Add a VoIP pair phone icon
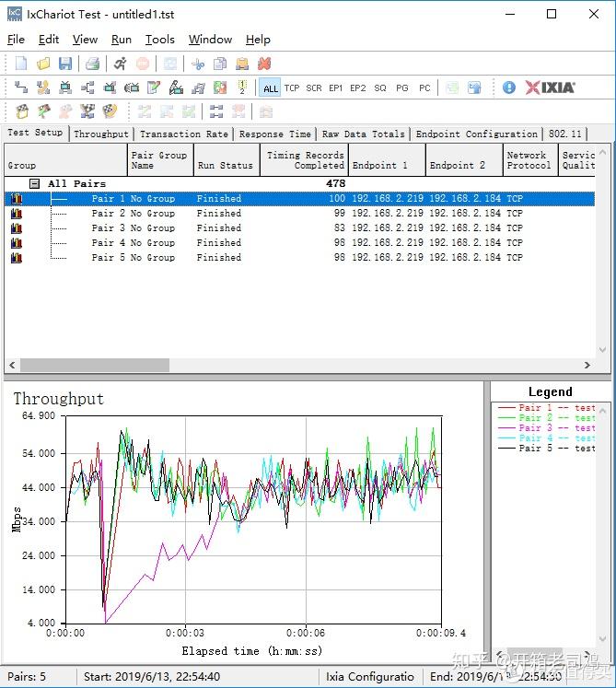616x688 pixels. (x=43, y=87)
